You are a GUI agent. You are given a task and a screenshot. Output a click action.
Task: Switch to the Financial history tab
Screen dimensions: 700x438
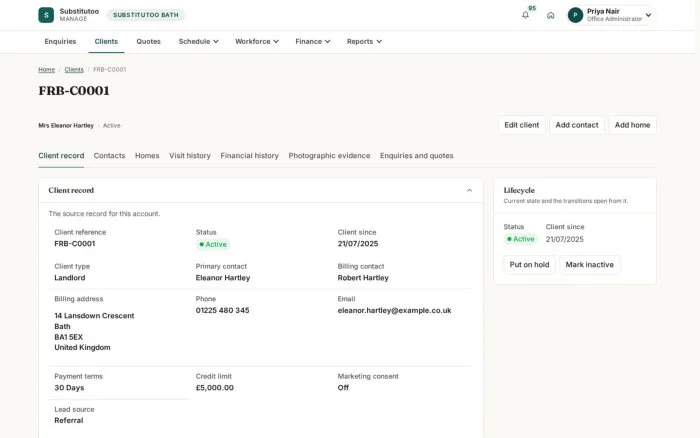(250, 156)
